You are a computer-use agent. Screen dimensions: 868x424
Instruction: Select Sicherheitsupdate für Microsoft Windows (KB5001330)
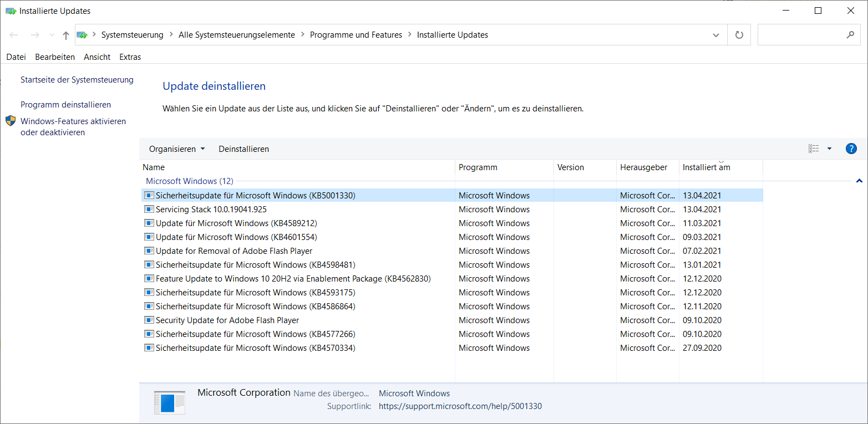tap(256, 196)
